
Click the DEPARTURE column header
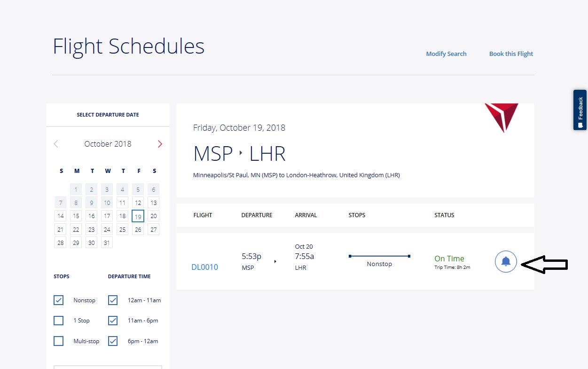(257, 215)
